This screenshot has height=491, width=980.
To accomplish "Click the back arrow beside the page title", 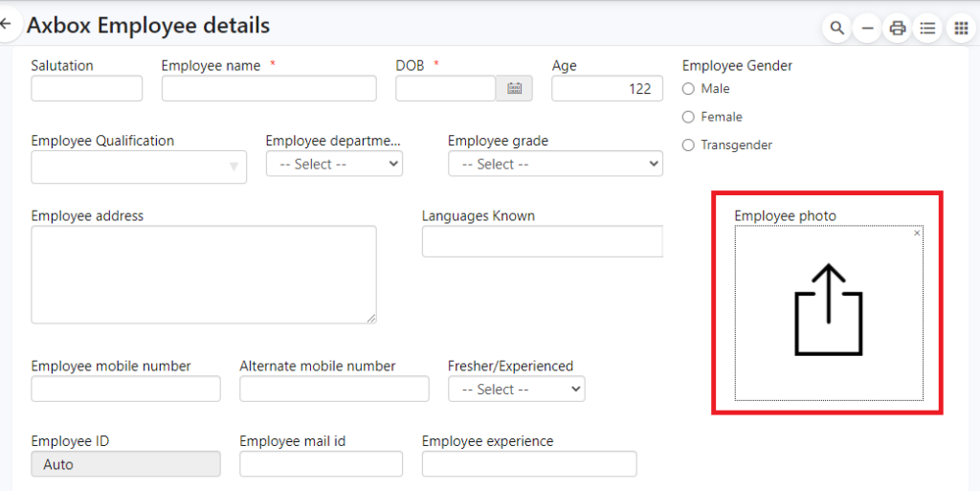I will 7,24.
